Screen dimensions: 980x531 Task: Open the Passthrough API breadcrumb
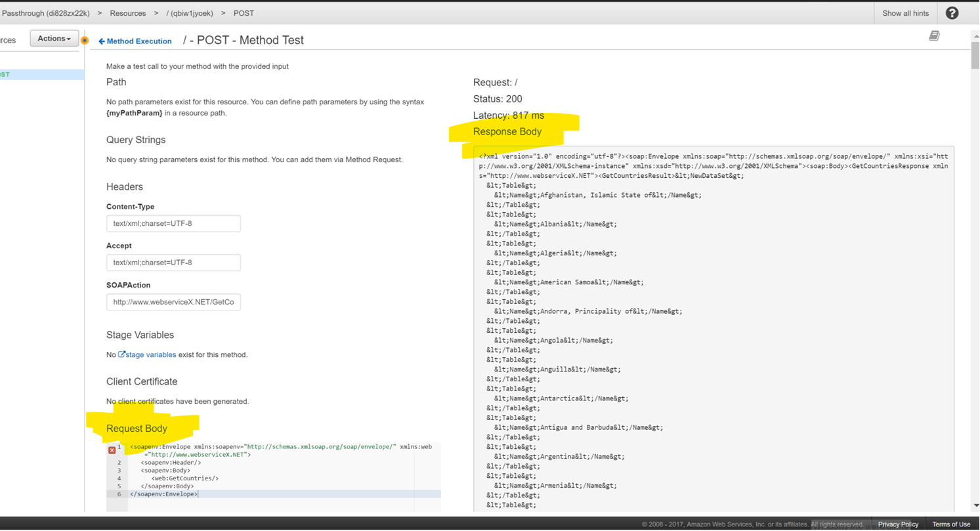46,13
